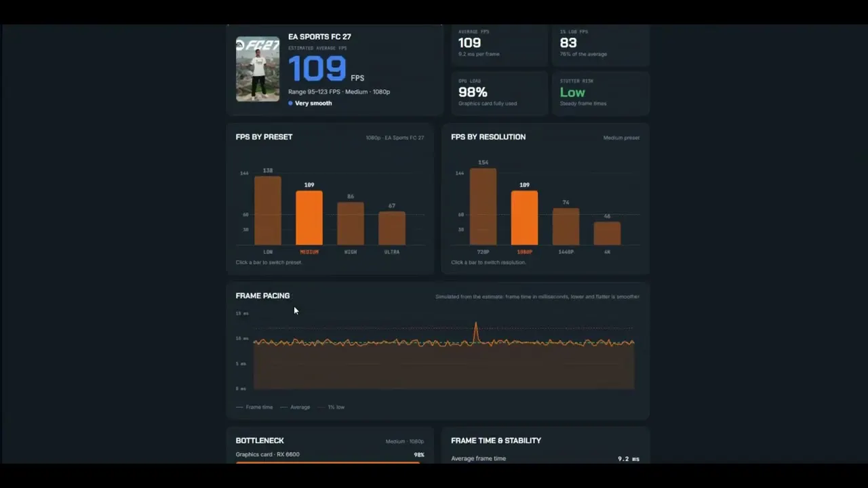Click "Click a bar to switch preset." hint
The height and width of the screenshot is (488, 868).
coord(269,262)
